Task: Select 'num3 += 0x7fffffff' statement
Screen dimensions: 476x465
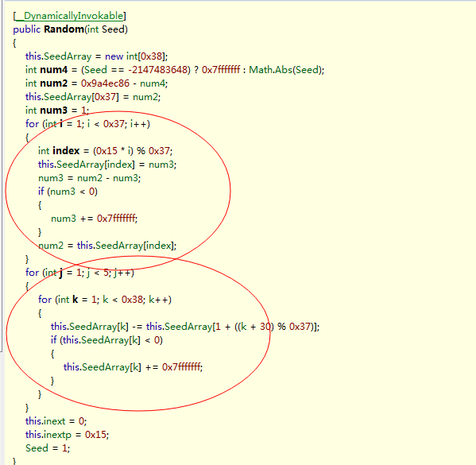Action: tap(94, 219)
